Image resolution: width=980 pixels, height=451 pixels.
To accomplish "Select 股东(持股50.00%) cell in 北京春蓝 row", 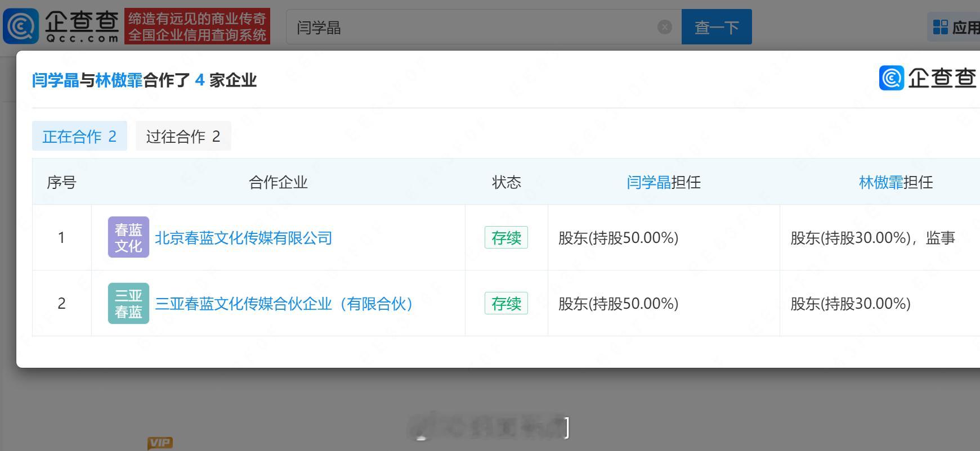I will coord(664,238).
